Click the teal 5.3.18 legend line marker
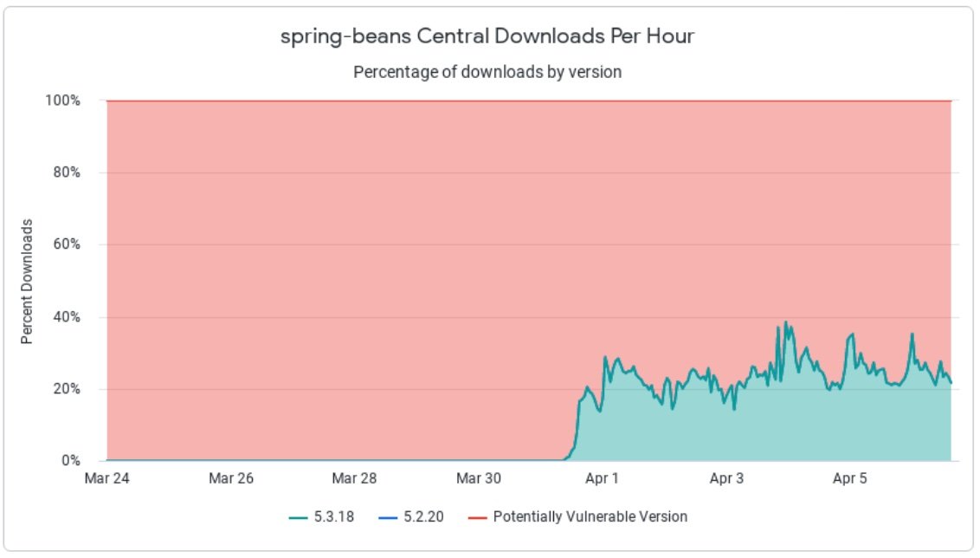Image resolution: width=980 pixels, height=558 pixels. click(x=298, y=517)
